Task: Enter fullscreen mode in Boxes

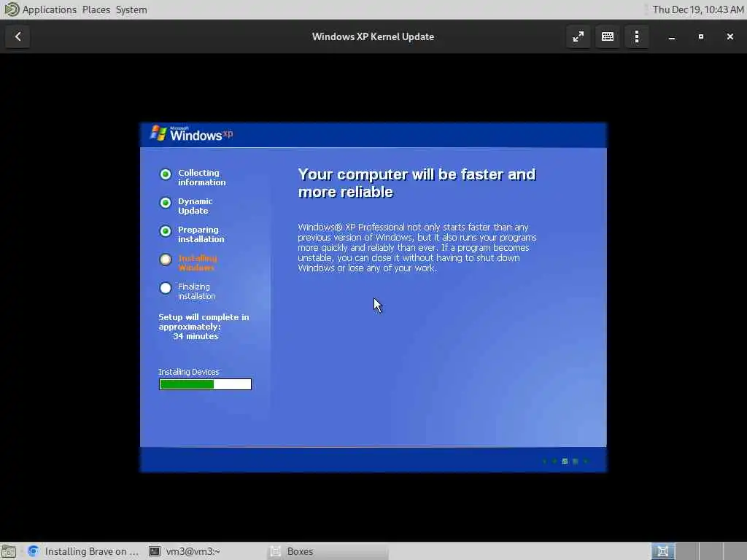Action: click(x=578, y=36)
